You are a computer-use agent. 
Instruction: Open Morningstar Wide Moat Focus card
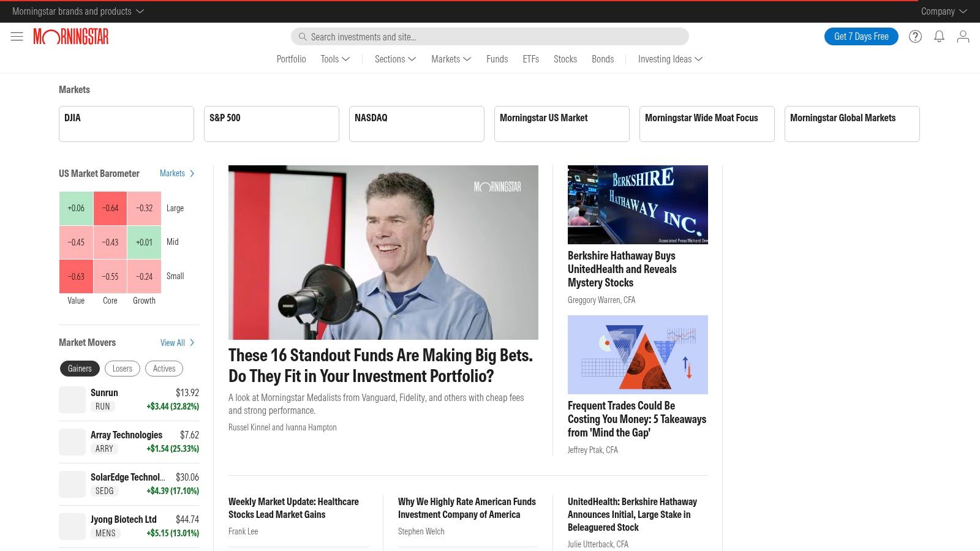[x=707, y=124]
